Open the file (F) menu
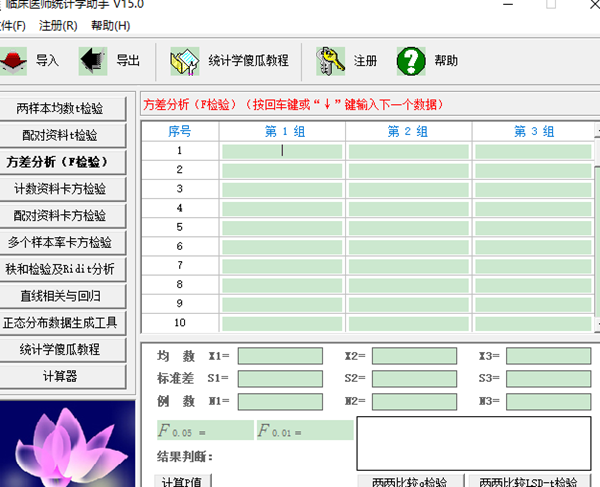600x487 pixels. [x=12, y=26]
